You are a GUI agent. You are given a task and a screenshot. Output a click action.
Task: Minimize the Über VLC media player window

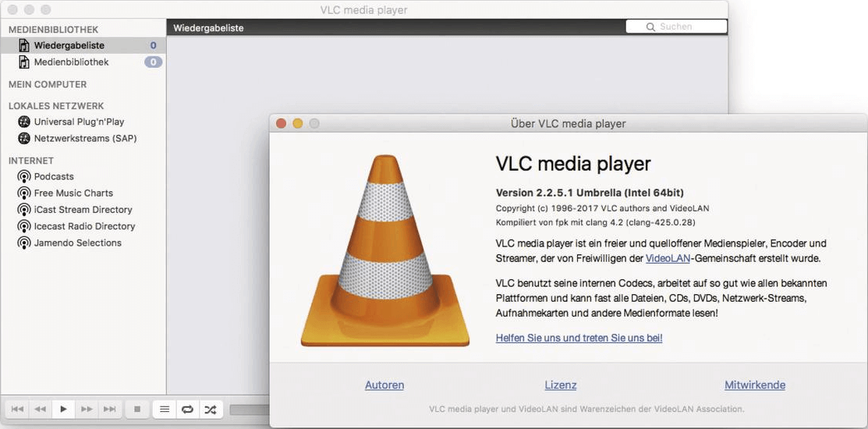[x=298, y=123]
